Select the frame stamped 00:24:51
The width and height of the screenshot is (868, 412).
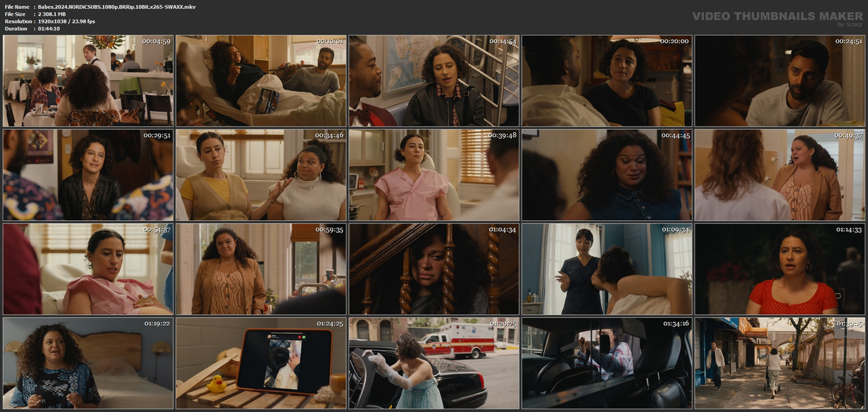pos(780,81)
